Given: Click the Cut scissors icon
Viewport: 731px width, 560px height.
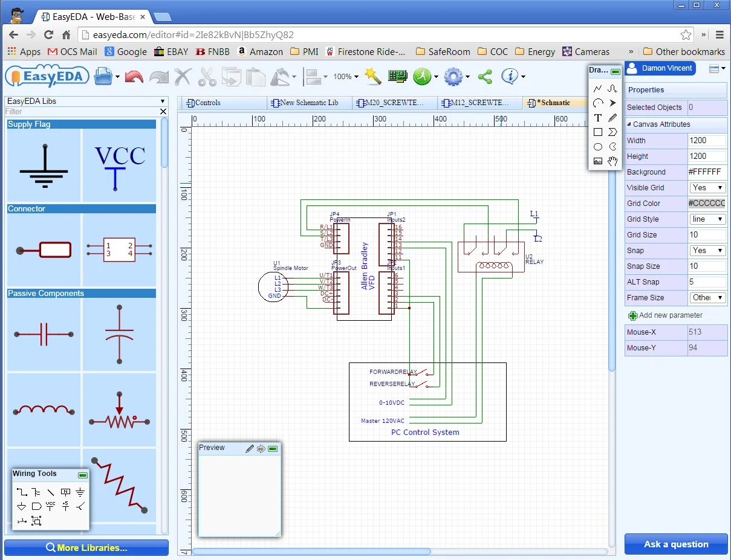Looking at the screenshot, I should tap(207, 77).
